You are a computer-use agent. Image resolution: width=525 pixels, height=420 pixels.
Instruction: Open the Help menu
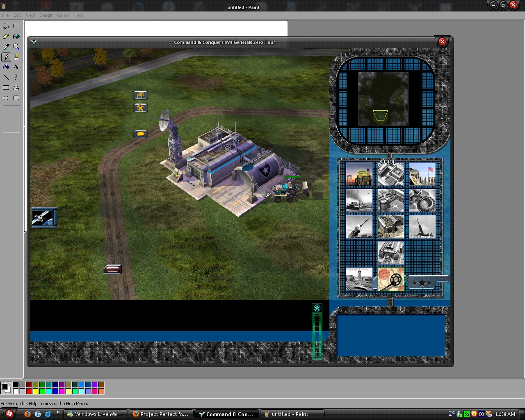[x=78, y=15]
